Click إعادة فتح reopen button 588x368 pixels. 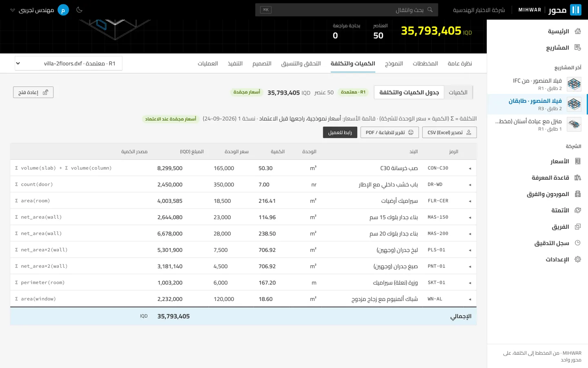pos(33,92)
